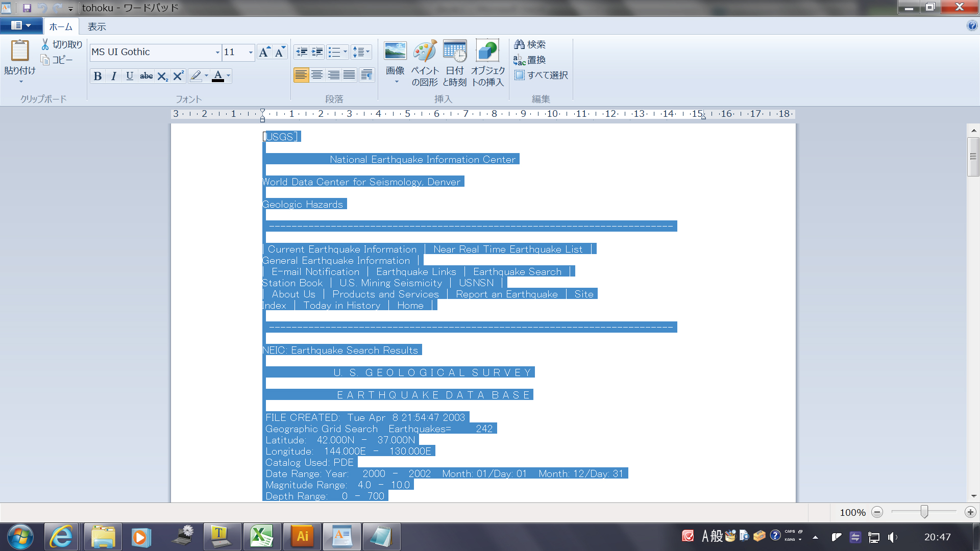Open Windows Start menu
Screen dimensions: 980x551
(20, 537)
